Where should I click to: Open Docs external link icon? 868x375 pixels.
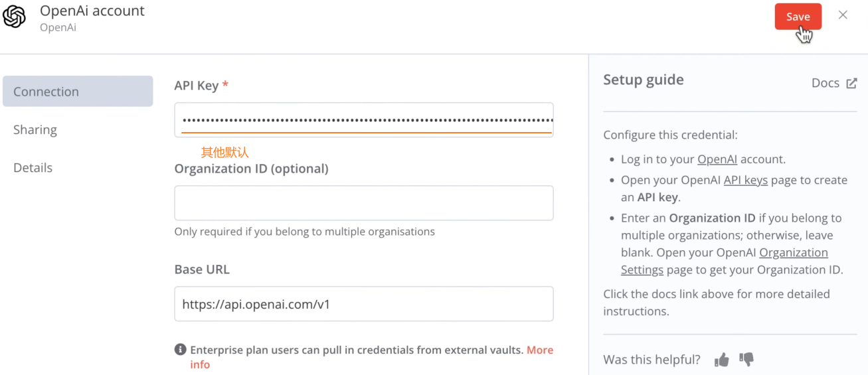click(851, 83)
